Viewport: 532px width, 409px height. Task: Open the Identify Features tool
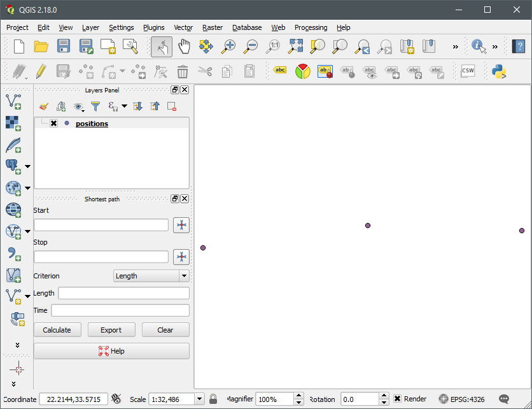(x=479, y=47)
